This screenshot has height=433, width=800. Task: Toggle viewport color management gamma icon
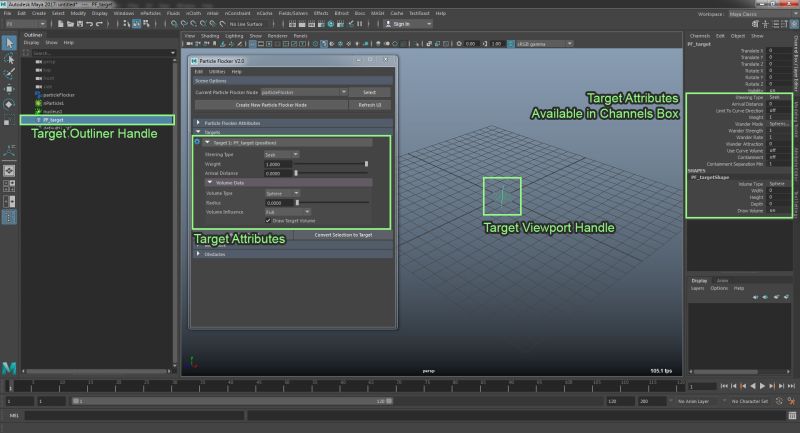click(x=511, y=44)
